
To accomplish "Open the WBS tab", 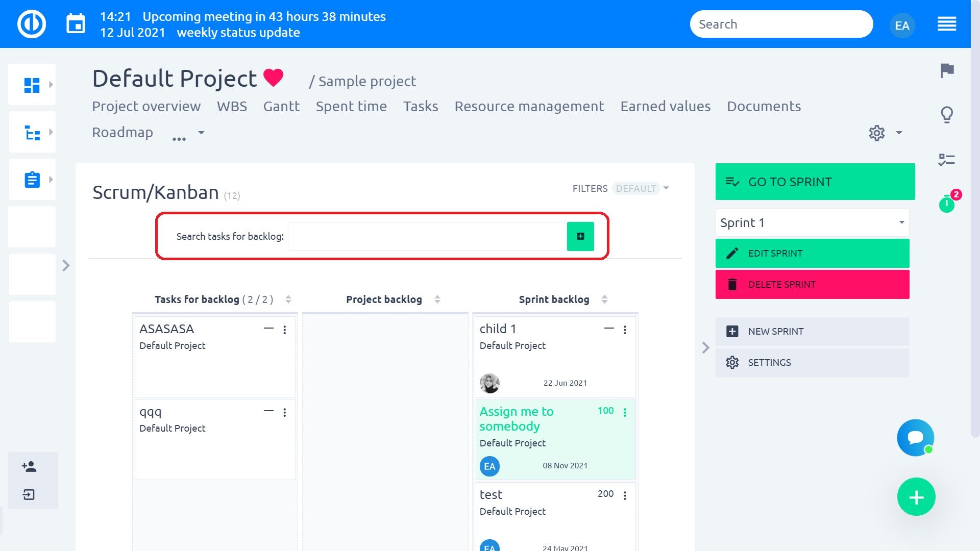I will click(x=232, y=106).
